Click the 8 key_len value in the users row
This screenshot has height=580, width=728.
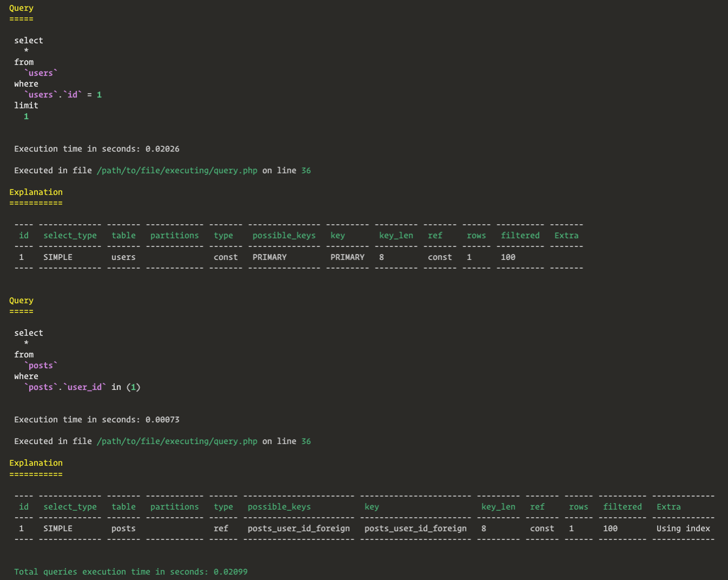[382, 257]
